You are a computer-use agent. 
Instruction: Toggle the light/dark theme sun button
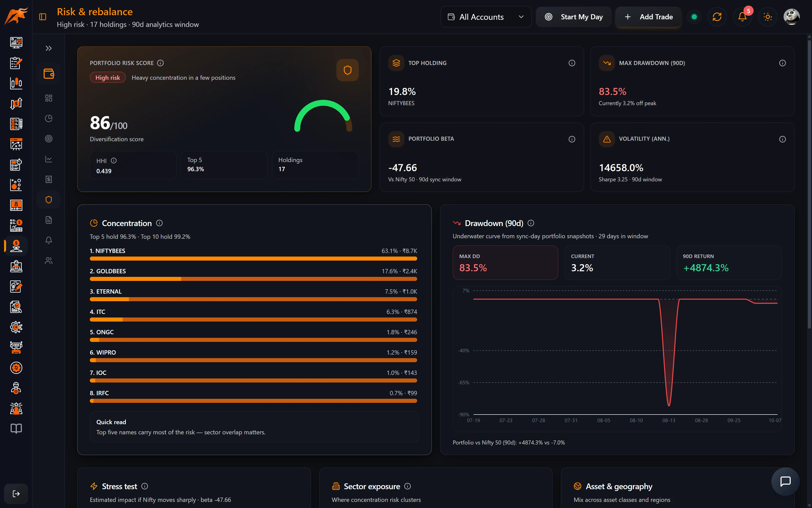[767, 17]
